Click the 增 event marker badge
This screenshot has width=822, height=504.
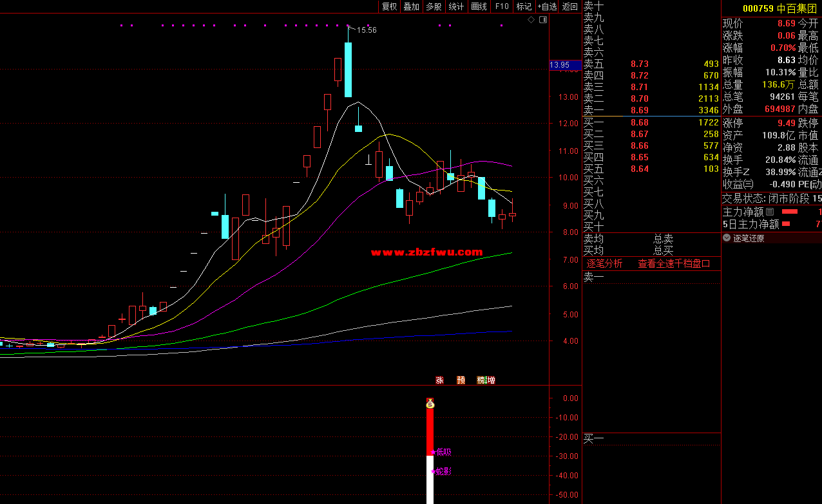(x=491, y=380)
